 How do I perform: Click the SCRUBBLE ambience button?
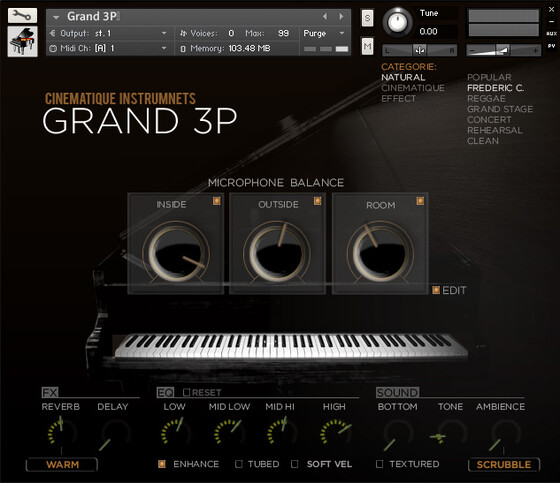[x=504, y=465]
